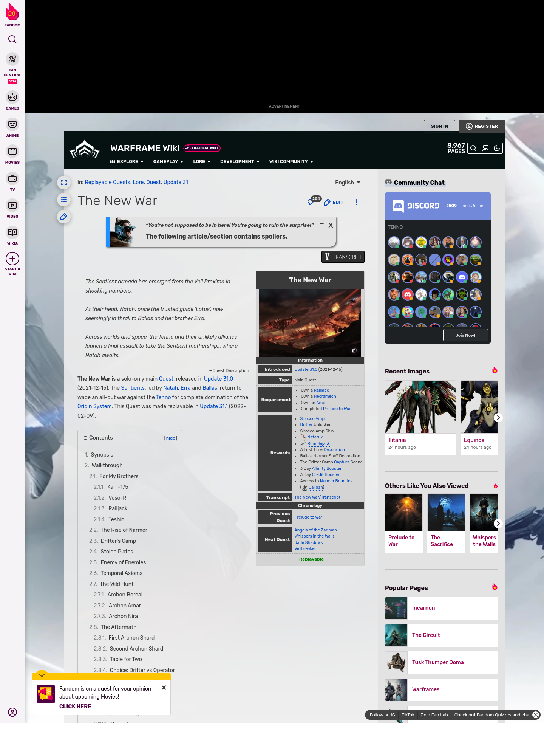Screen dimensions: 544x756
Task: Enlarge the New War infobox image
Action: click(354, 351)
